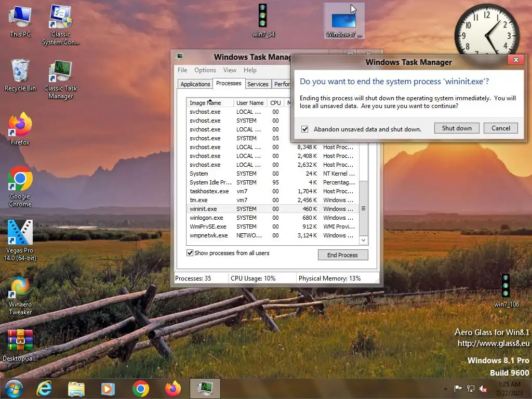Image resolution: width=532 pixels, height=399 pixels.
Task: Open the Recycle Bin icon
Action: pos(20,75)
